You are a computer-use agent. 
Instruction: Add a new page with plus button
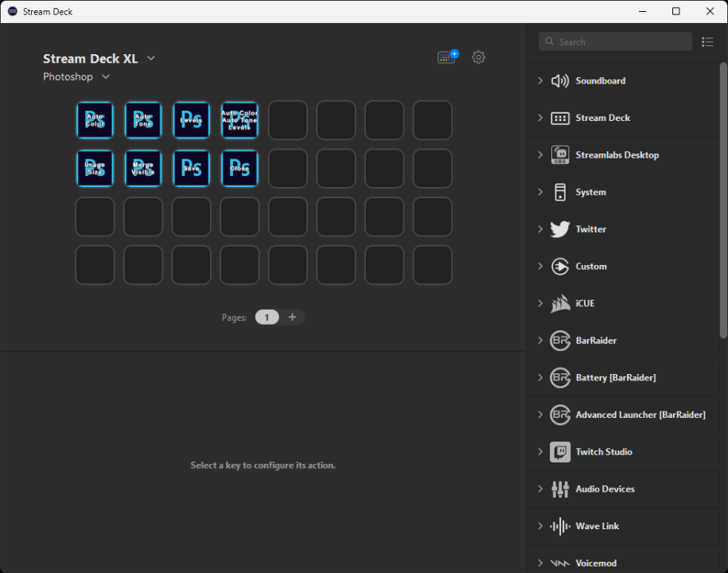click(x=292, y=317)
